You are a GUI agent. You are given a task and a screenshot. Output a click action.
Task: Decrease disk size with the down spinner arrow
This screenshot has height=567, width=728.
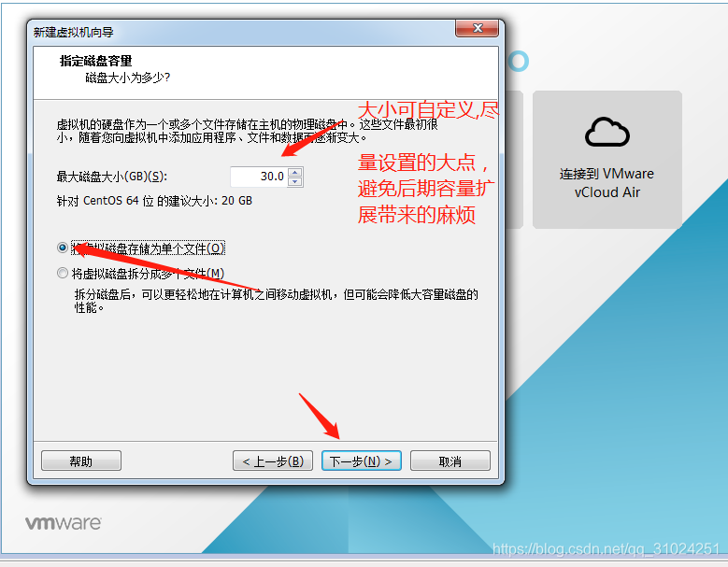pyautogui.click(x=294, y=181)
